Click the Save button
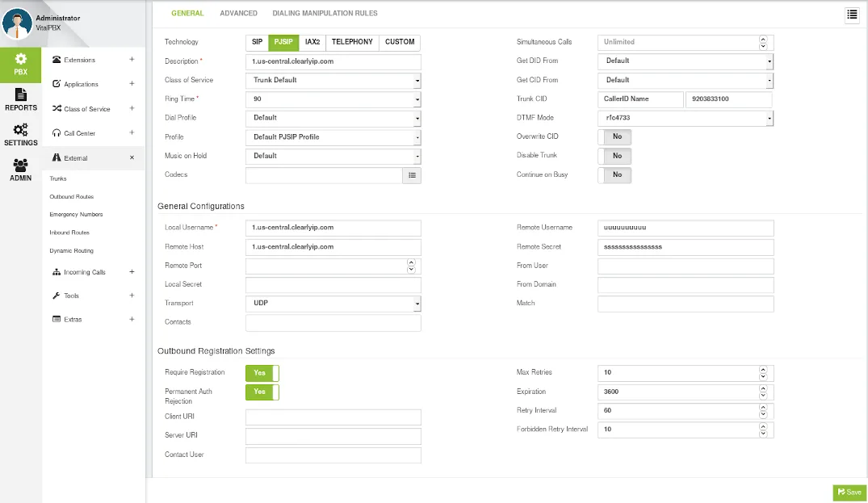 coord(849,493)
